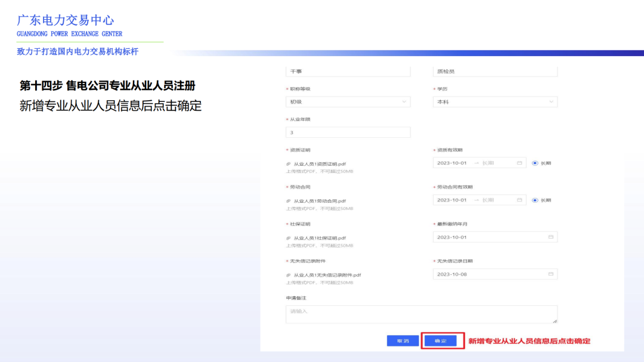This screenshot has width=644, height=362.
Task: Open the 学历 dropdown showing 本科
Action: point(496,101)
